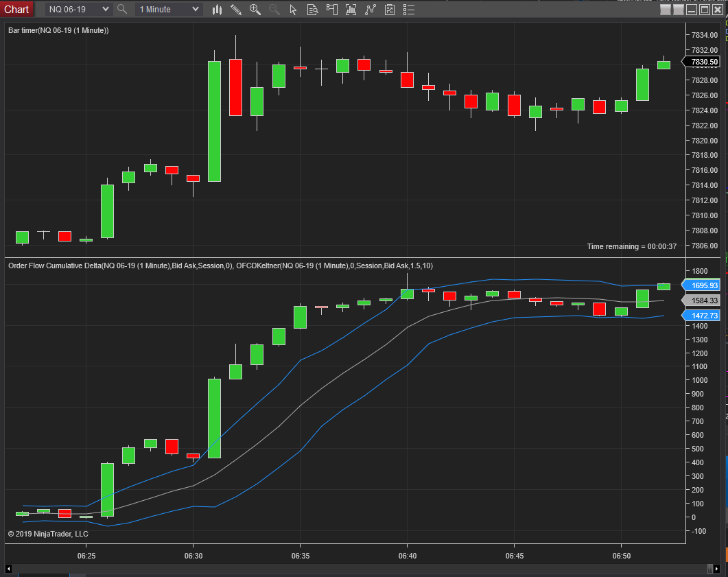The width and height of the screenshot is (728, 577).
Task: Open the pencil drawing tools icon
Action: (236, 10)
